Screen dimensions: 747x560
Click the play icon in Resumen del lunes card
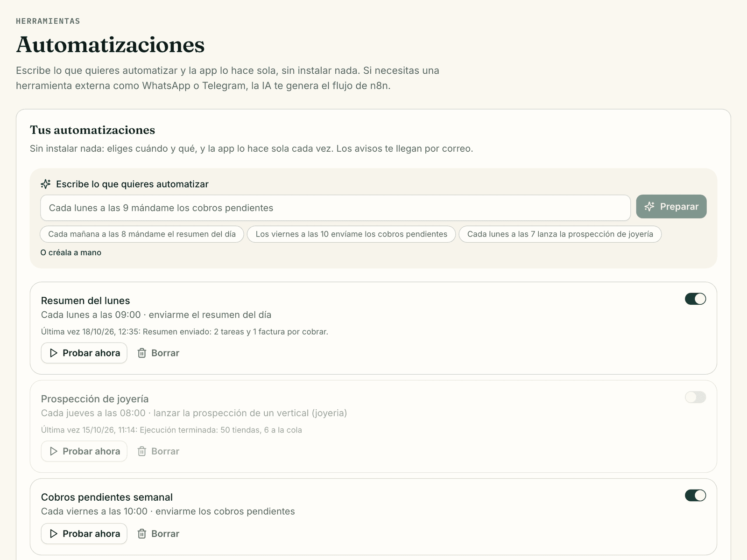[x=54, y=353]
